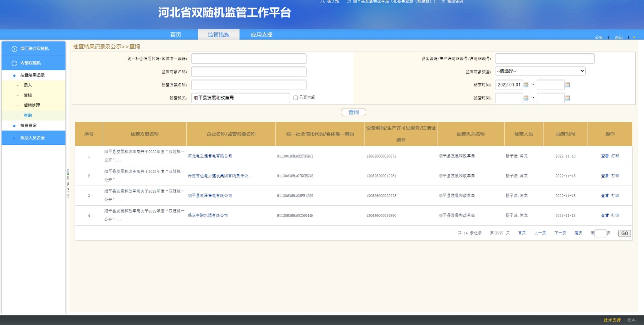Click the 部门联合双随机 circle arrow icon
Screen dimensions: 644x325
[x=14, y=49]
